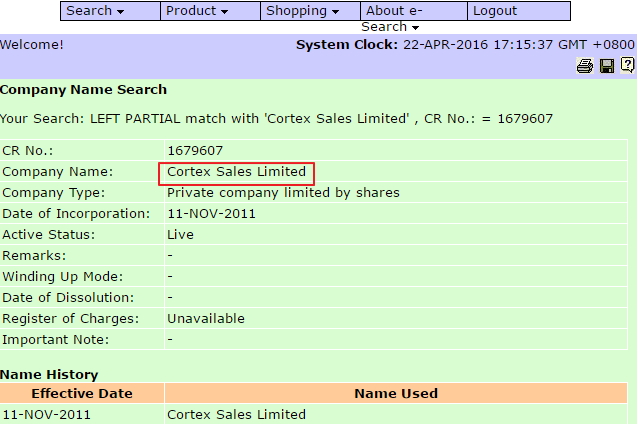The height and width of the screenshot is (424, 638).
Task: Click Register of Charges 'Unavailable' value
Action: coord(206,319)
